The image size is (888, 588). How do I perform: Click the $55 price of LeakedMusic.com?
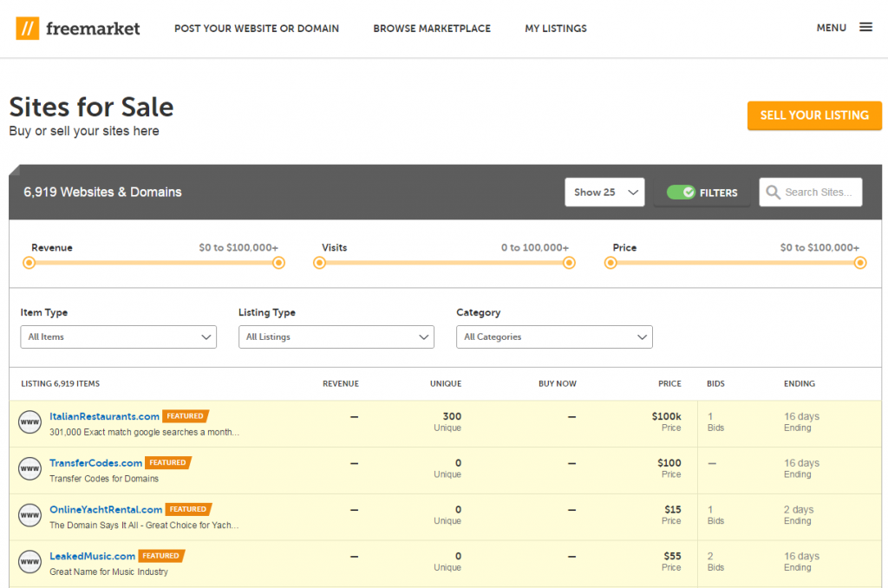(673, 556)
